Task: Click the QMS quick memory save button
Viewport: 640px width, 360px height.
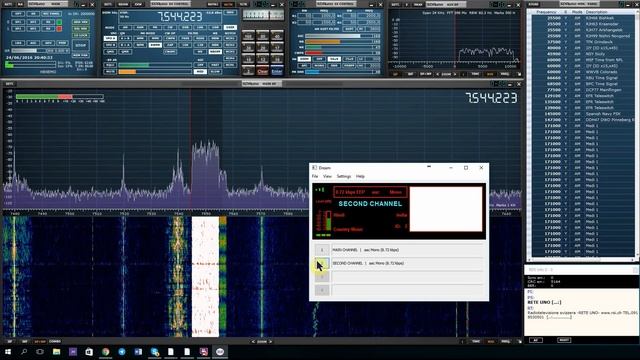Action: click(x=111, y=52)
